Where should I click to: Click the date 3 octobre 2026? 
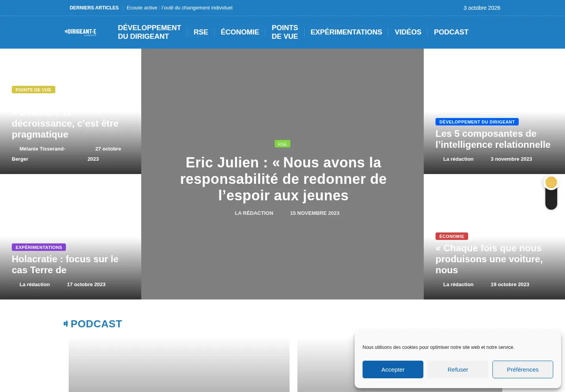coord(482,8)
